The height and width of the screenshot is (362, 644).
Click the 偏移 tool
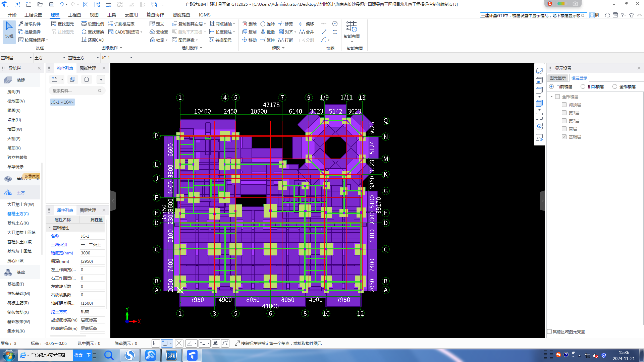(x=307, y=24)
